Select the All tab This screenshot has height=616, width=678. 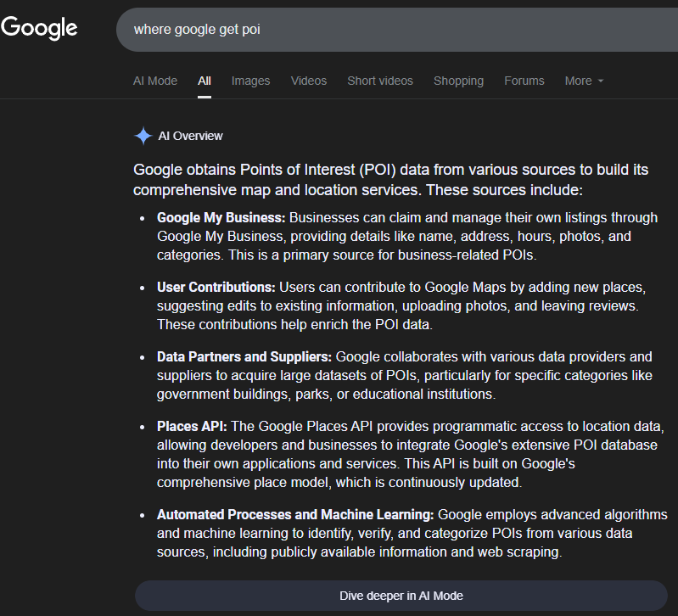click(x=205, y=81)
